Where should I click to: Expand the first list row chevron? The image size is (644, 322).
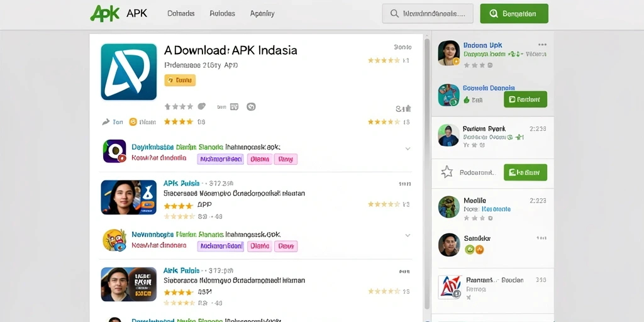408,148
